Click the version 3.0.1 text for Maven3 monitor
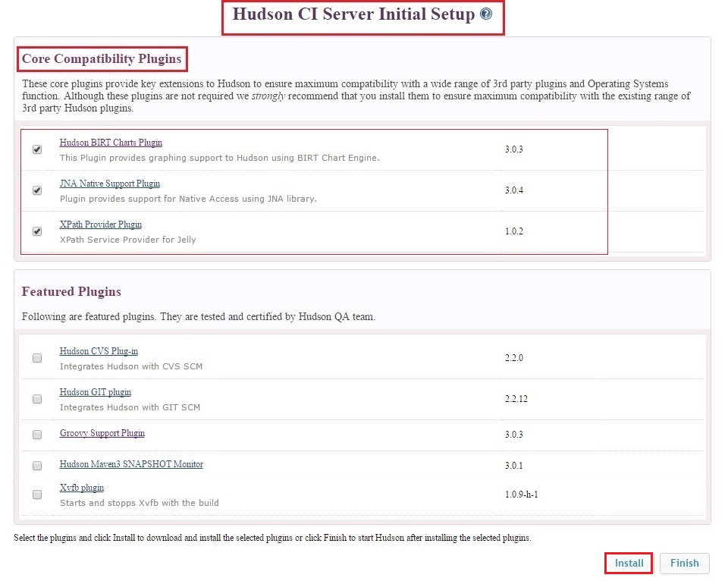Image resolution: width=728 pixels, height=581 pixels. click(514, 466)
